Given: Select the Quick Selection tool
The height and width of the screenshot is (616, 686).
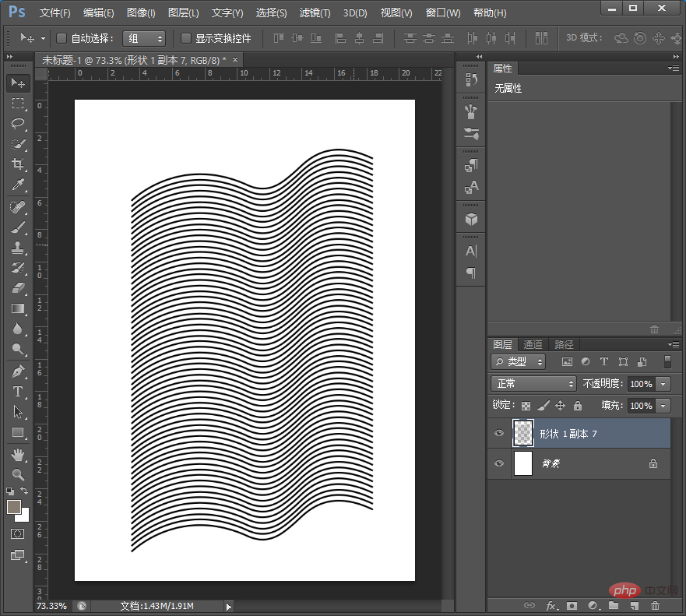Looking at the screenshot, I should [x=18, y=144].
